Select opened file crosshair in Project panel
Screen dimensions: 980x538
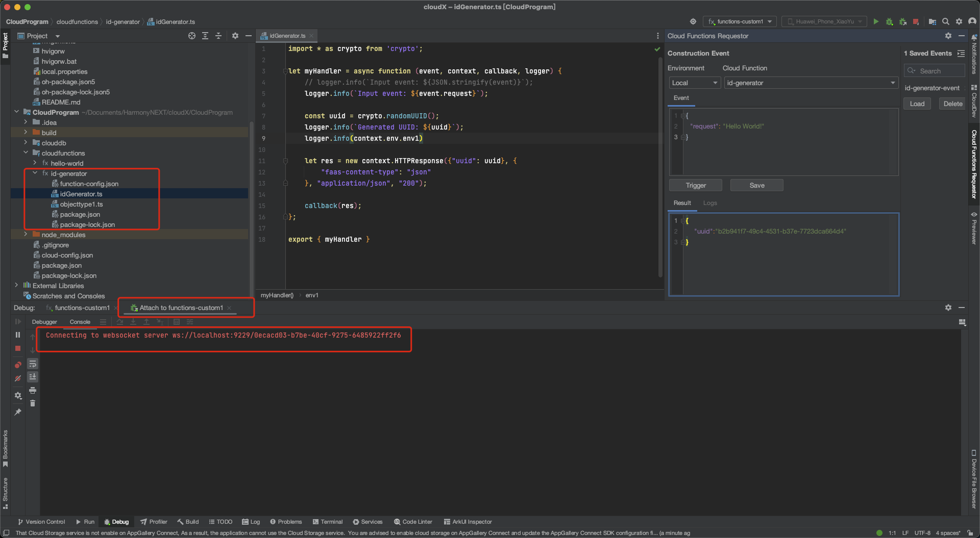pyautogui.click(x=191, y=36)
